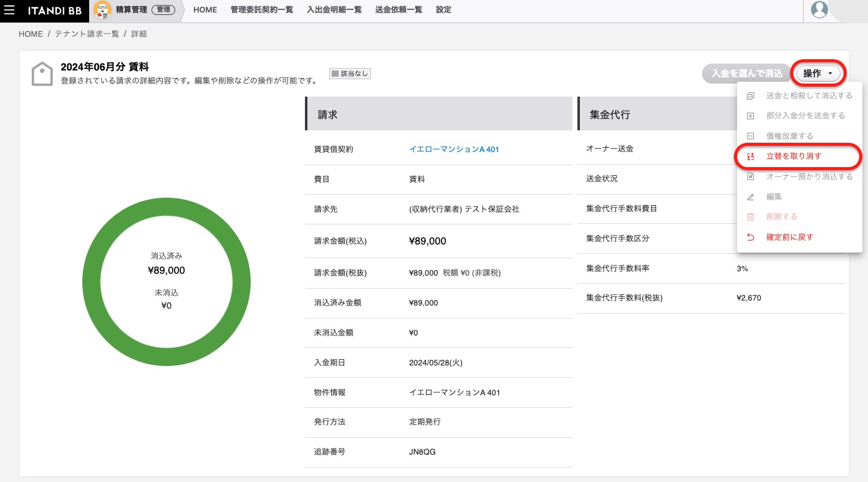Viewport: 868px width, 482px height.
Task: Click the HOME breadcrumb link
Action: point(31,34)
